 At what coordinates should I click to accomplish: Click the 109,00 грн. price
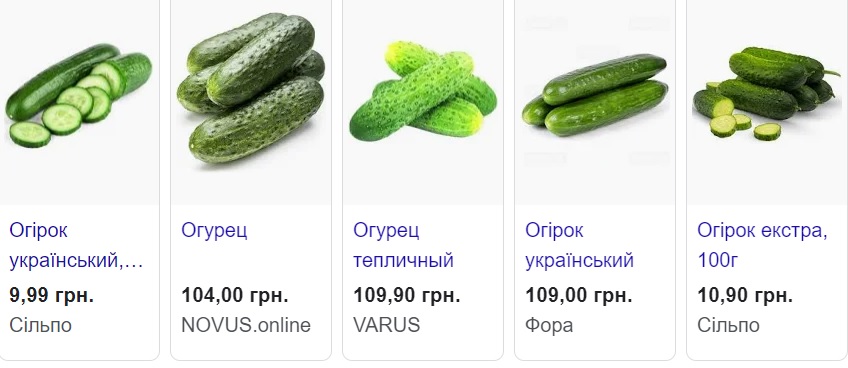point(579,295)
